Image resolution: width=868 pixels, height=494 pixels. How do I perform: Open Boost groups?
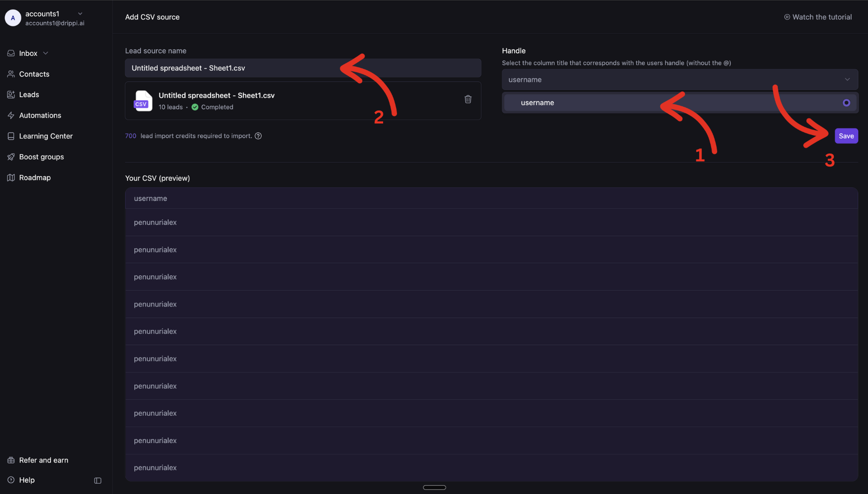[41, 157]
